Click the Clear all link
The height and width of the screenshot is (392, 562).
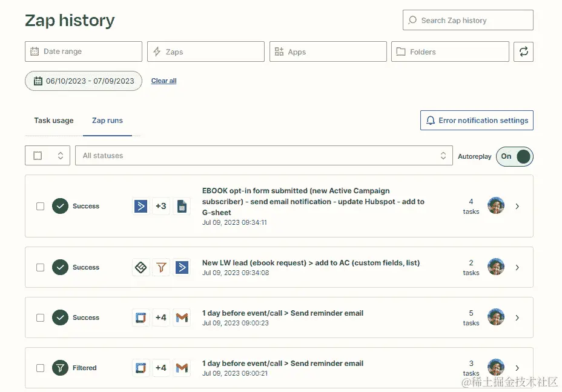(x=164, y=81)
